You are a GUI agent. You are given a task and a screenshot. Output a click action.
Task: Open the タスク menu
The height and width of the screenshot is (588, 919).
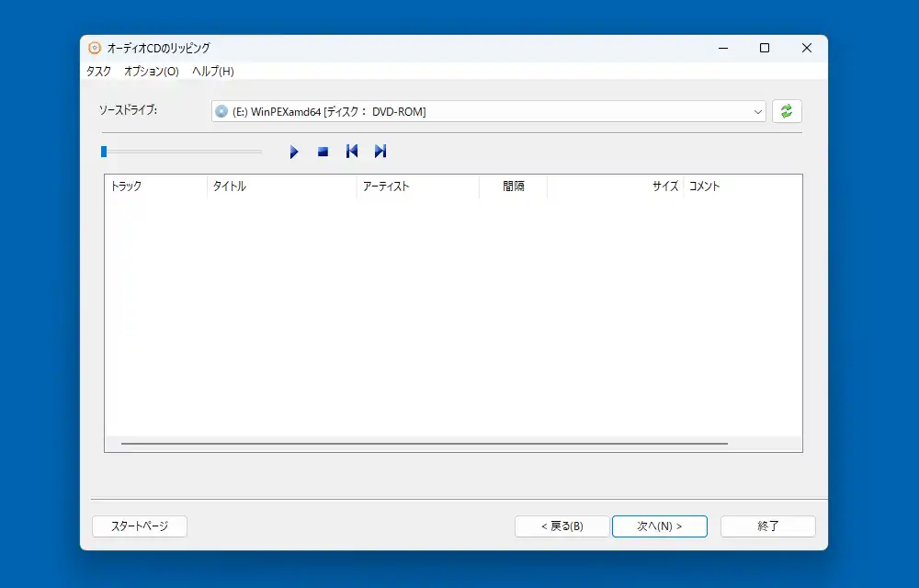coord(98,71)
